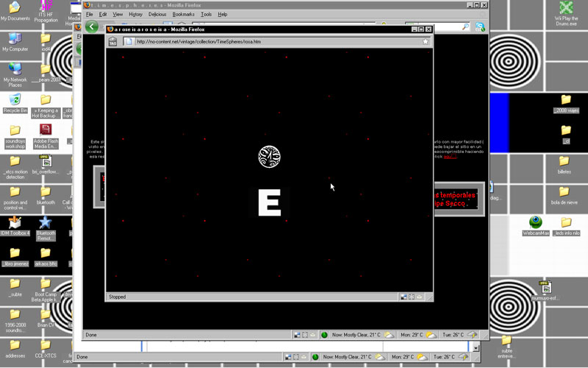Click the spherical clock image in popup
The width and height of the screenshot is (588, 368).
pyautogui.click(x=269, y=157)
